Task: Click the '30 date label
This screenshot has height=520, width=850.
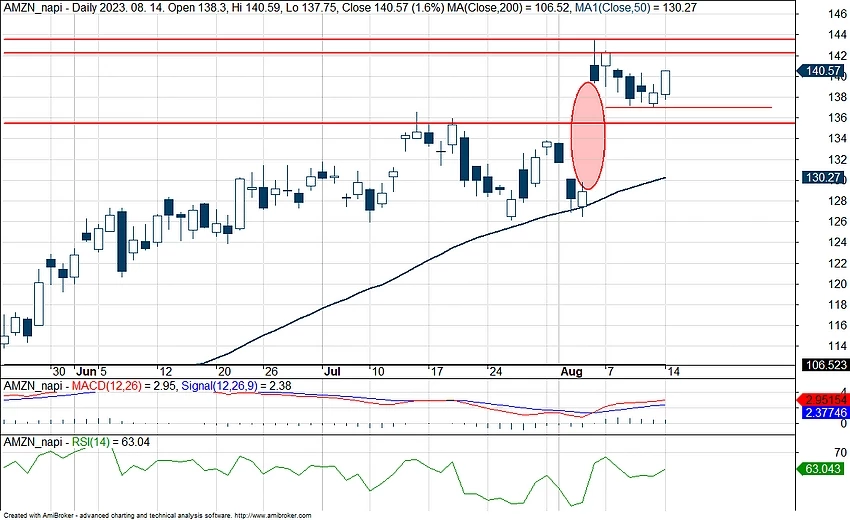Action: click(59, 371)
